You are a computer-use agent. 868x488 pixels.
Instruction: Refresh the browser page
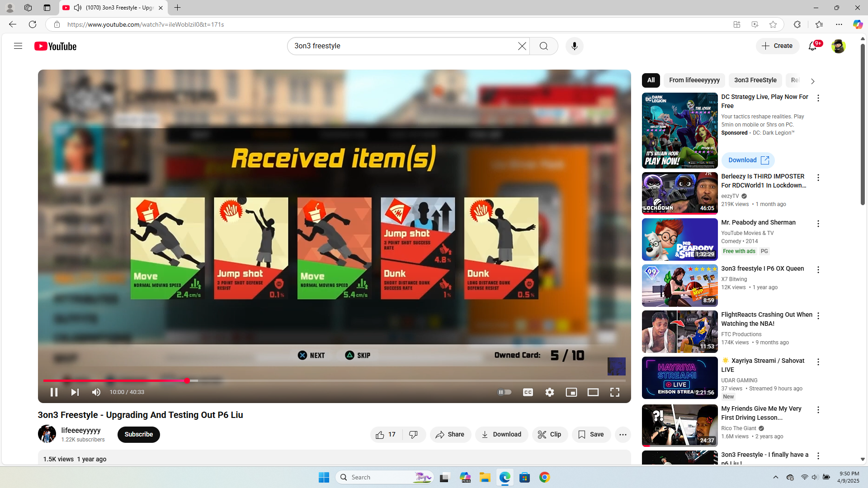(x=33, y=24)
